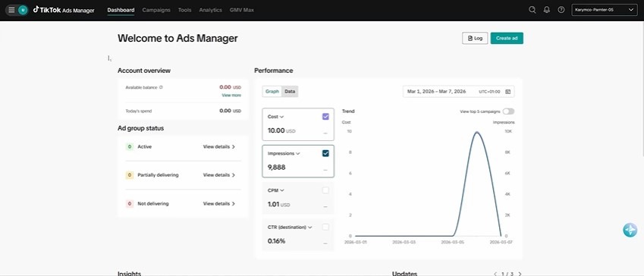The image size is (644, 276).
Task: Click the Available balance info icon
Action: (161, 87)
